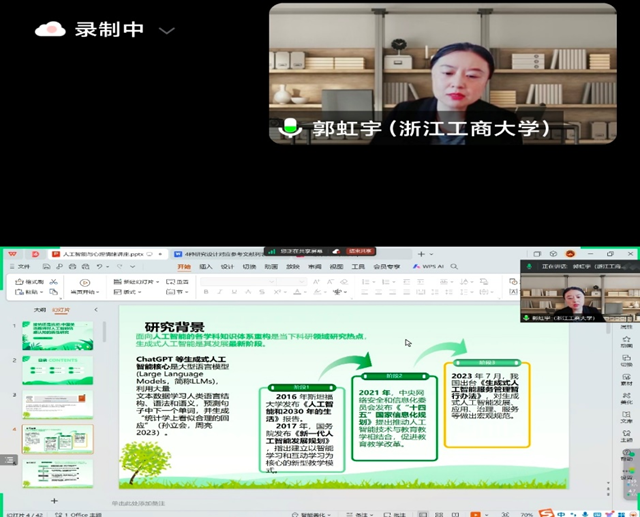Click the WPS logo home icon

(14, 255)
